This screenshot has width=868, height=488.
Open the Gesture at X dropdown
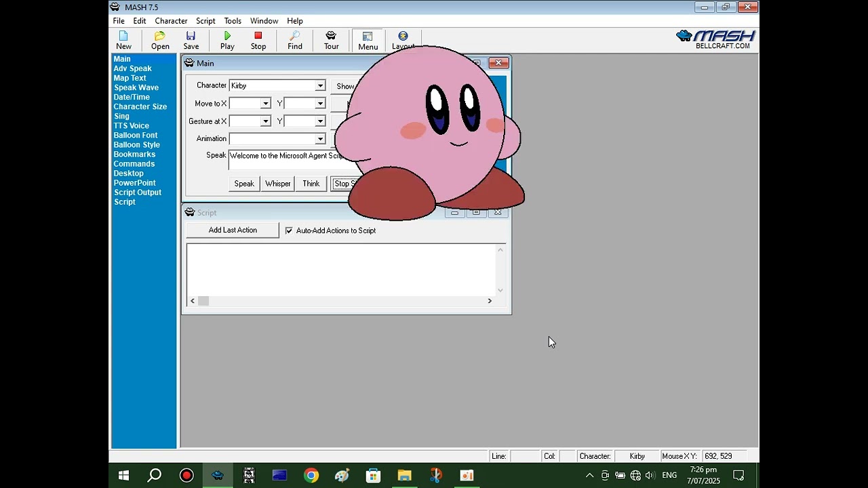266,121
